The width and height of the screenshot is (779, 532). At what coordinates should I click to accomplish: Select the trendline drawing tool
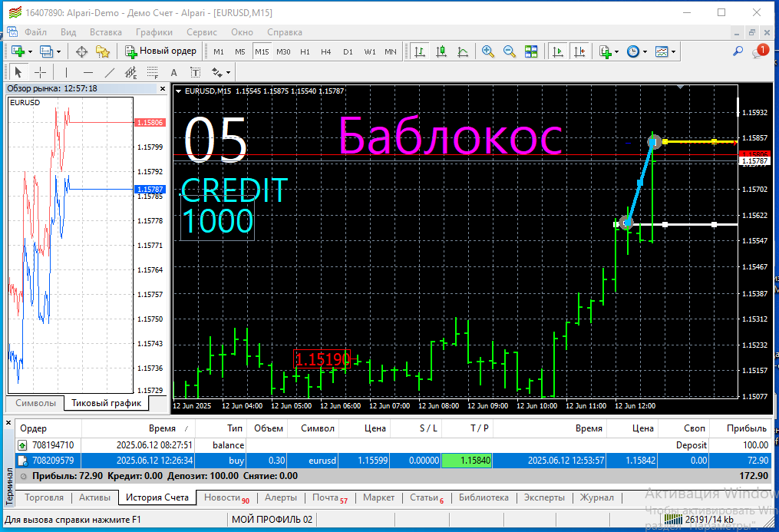pos(110,72)
